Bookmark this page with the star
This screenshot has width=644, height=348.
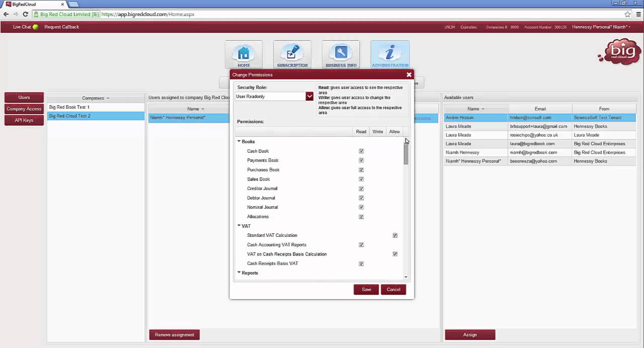(627, 14)
